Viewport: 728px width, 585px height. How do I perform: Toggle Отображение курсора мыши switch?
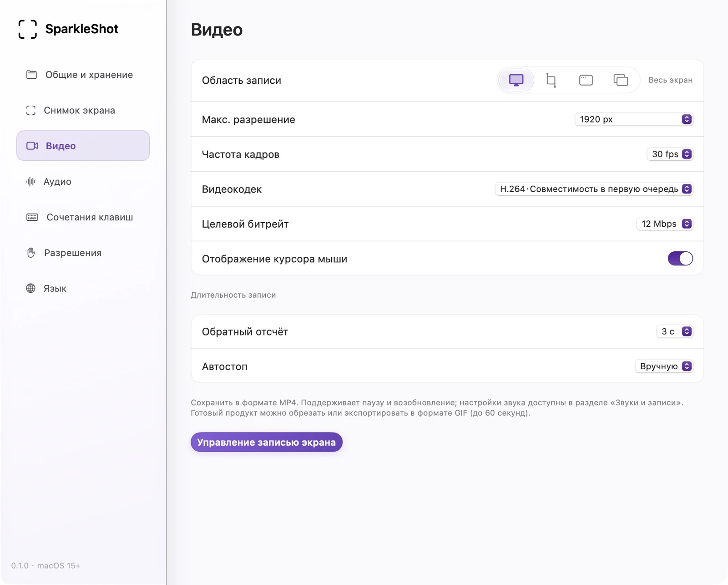(x=680, y=259)
